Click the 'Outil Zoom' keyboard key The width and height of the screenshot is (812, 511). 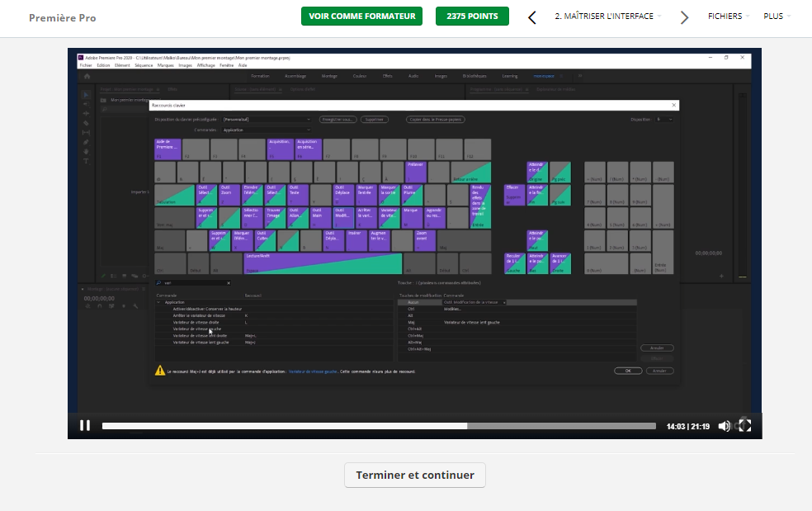point(229,195)
